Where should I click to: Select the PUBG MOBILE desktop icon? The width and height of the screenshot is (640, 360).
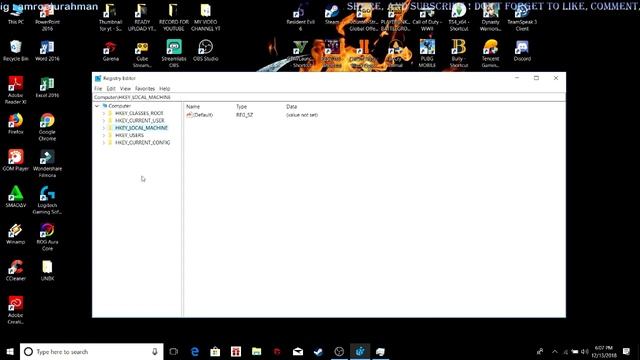(x=427, y=53)
